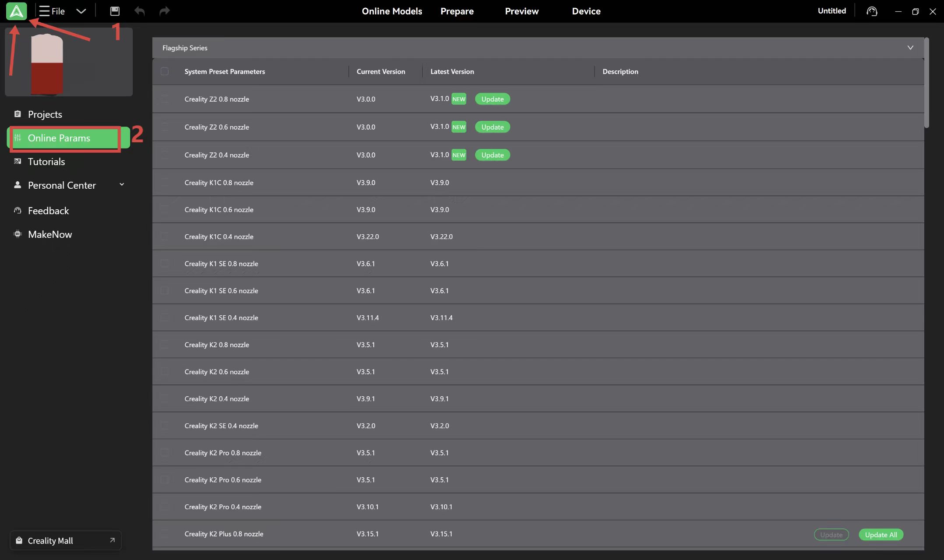Check the Creality Z2 0.6 nozzle checkbox
The image size is (944, 560).
(165, 127)
